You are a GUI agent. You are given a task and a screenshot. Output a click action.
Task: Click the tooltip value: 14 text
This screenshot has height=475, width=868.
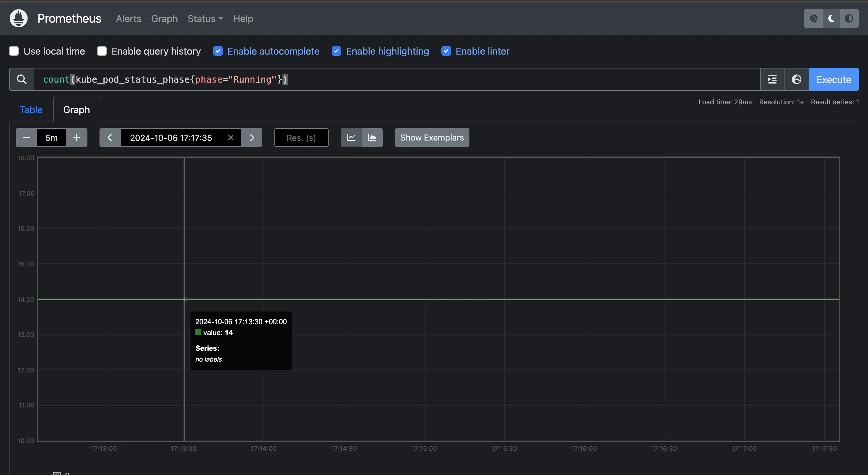[218, 332]
